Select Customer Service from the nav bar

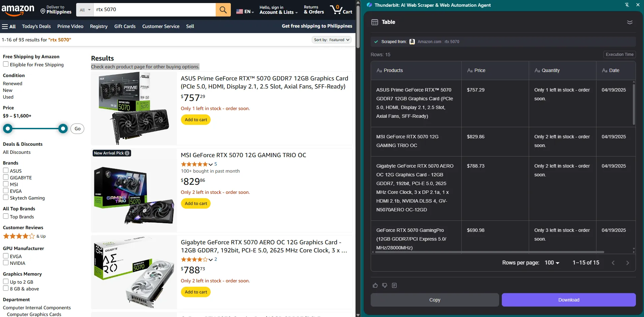click(160, 26)
